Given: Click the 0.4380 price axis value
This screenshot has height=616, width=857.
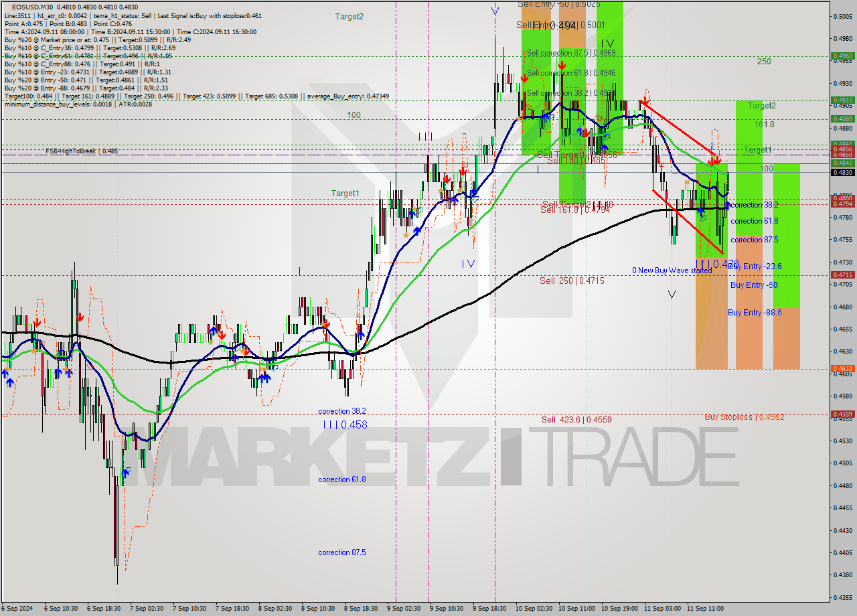Looking at the screenshot, I should tap(842, 574).
